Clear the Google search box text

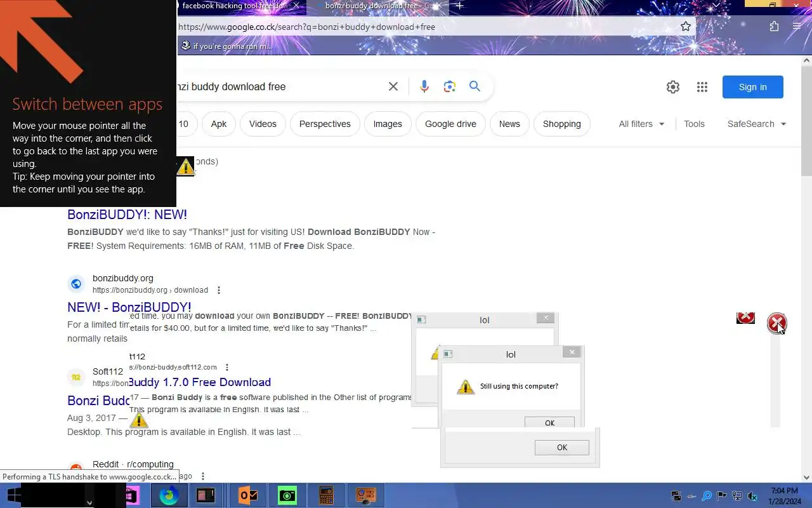393,86
